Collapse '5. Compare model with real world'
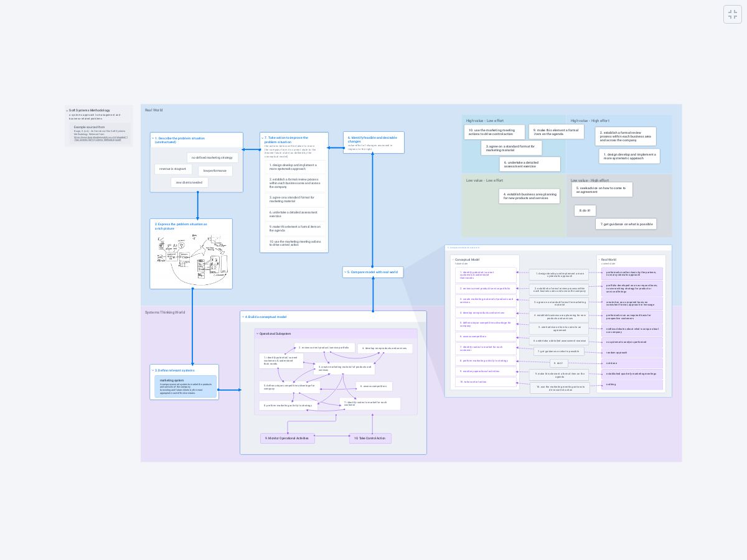747x560 pixels. point(345,272)
